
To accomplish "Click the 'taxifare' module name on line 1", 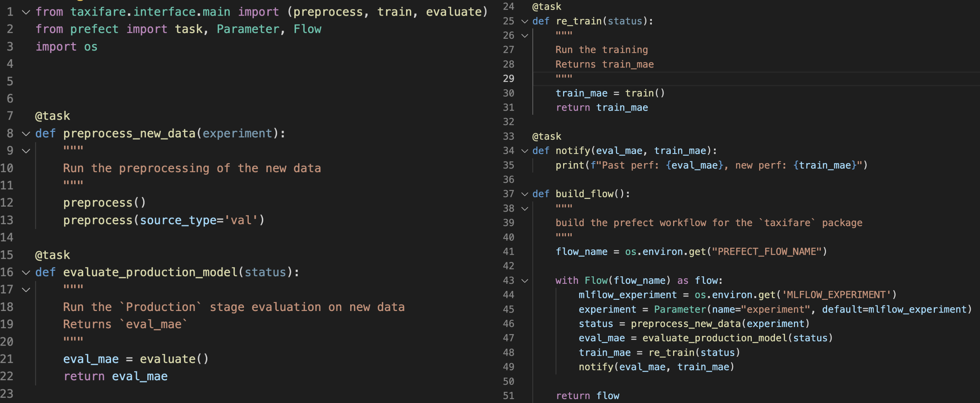I will 98,12.
